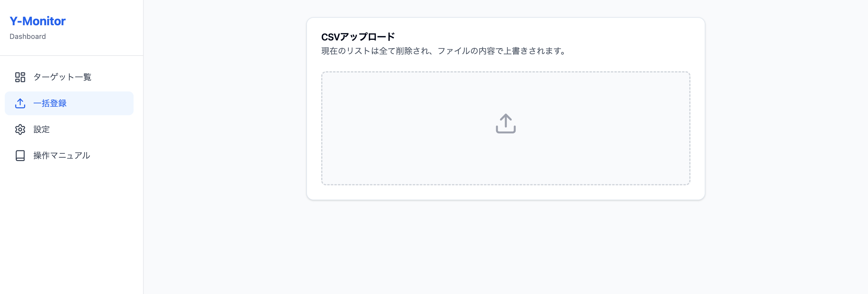Open the ターゲット一覧 page

point(63,77)
